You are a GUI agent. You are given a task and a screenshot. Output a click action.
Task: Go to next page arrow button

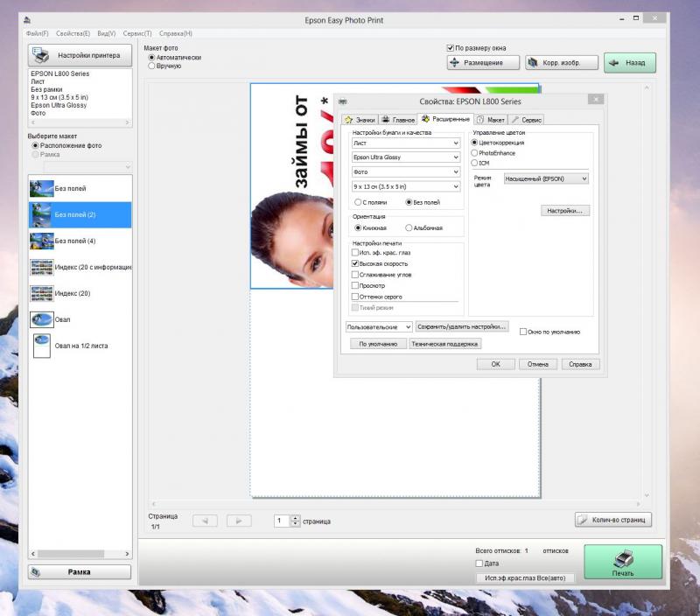[x=239, y=521]
